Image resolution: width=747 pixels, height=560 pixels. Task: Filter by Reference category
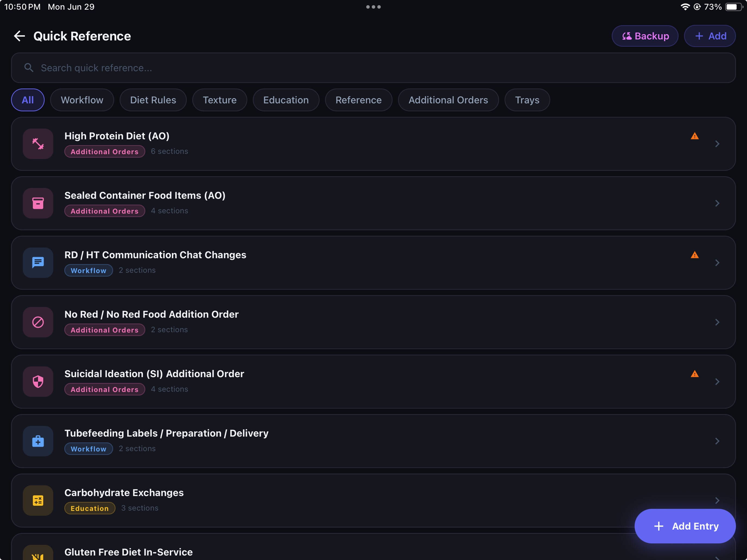click(358, 100)
